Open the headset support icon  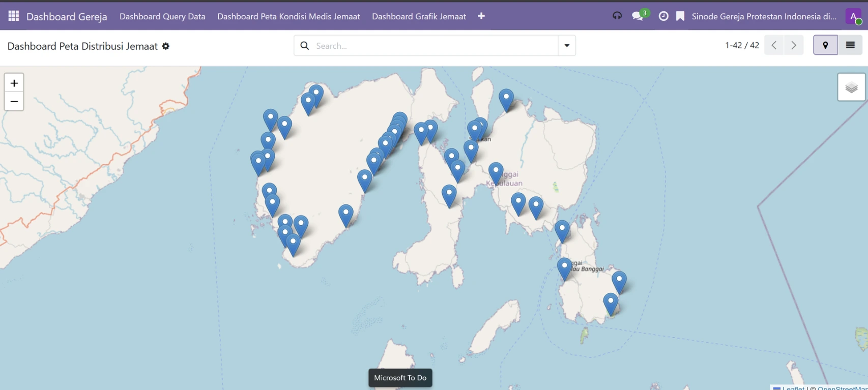[x=617, y=16]
